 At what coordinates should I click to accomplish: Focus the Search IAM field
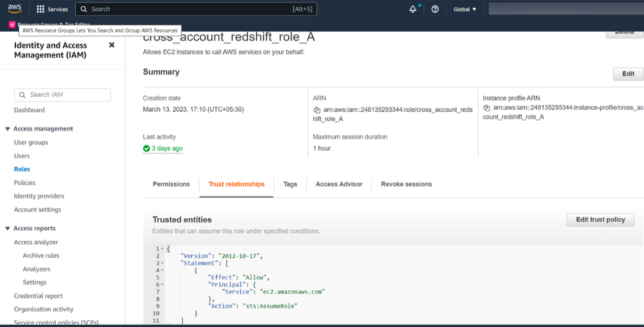(x=63, y=95)
